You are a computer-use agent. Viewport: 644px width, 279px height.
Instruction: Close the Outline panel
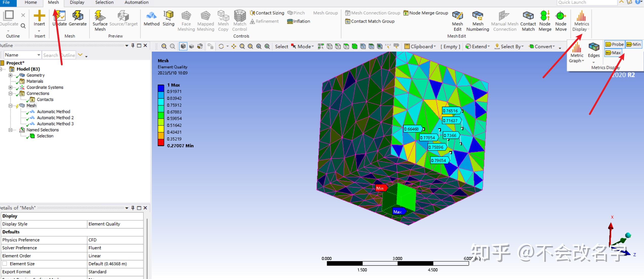(145, 46)
